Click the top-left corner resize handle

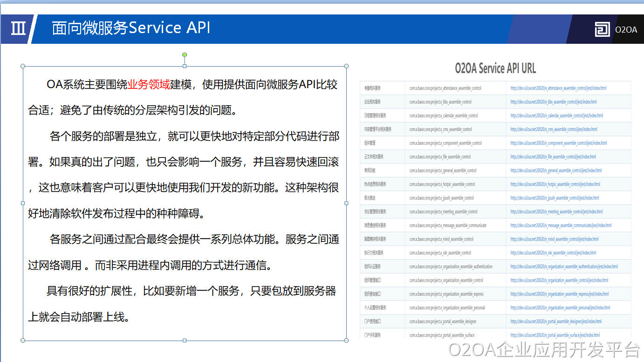pyautogui.click(x=23, y=66)
